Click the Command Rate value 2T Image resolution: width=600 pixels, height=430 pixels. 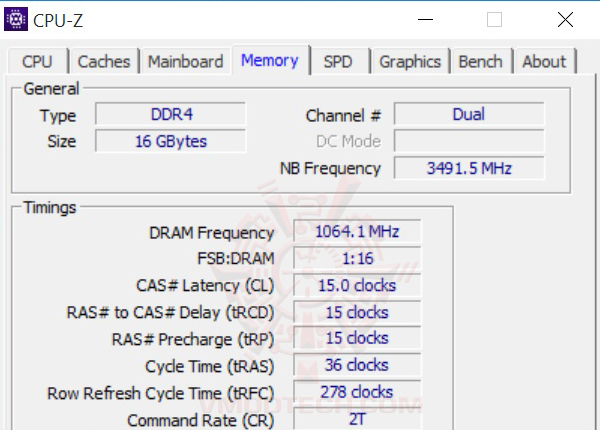357,419
